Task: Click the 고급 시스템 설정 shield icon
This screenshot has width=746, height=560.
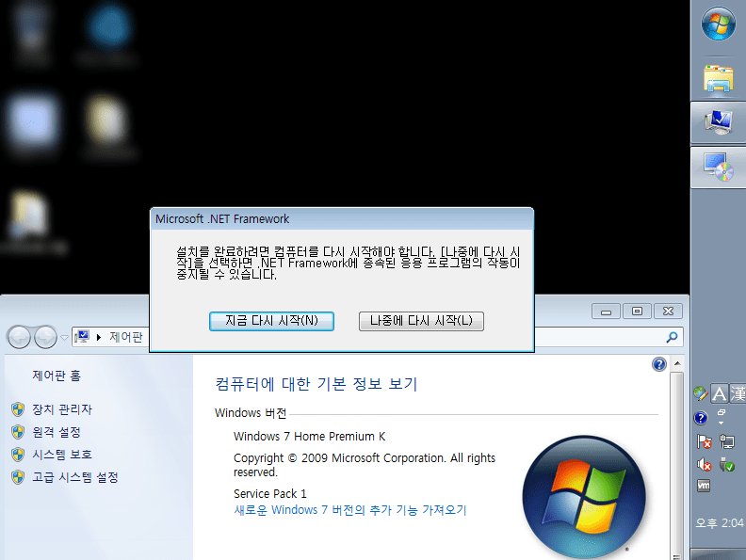Action: [x=18, y=477]
